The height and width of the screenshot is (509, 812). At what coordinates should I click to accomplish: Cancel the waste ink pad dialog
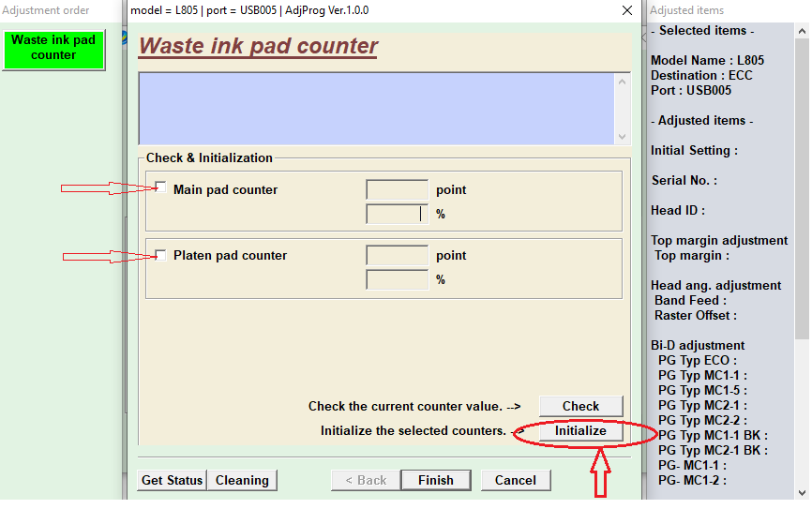click(515, 480)
